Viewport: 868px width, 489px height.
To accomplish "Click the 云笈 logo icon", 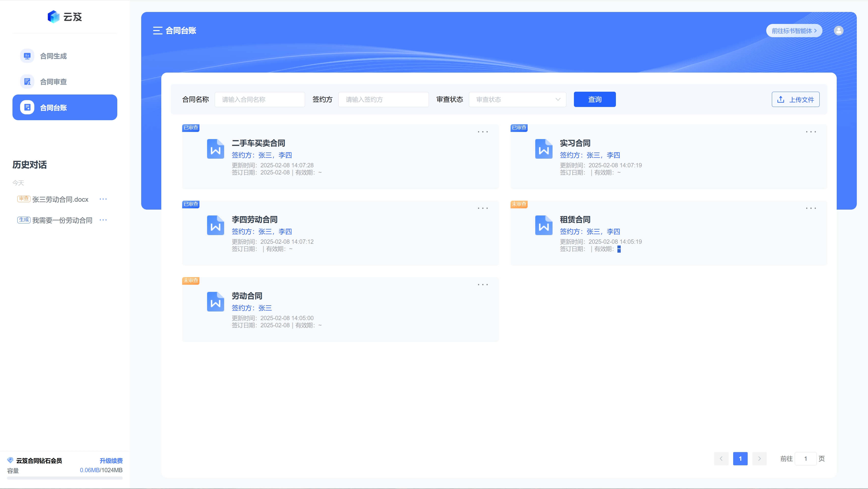I will (54, 17).
